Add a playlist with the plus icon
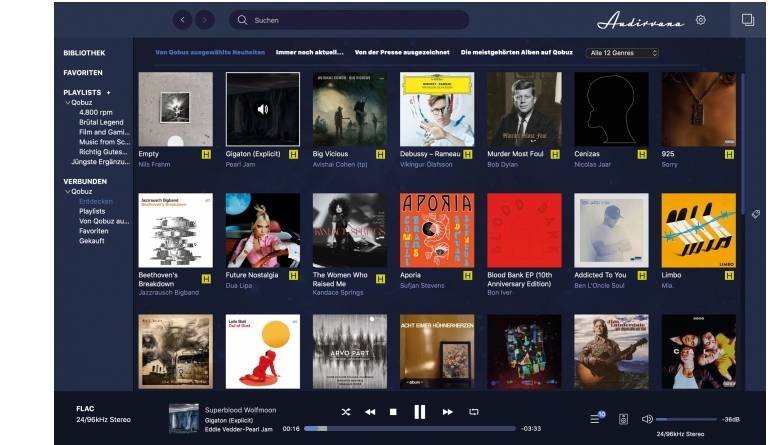Image resolution: width=770 pixels, height=445 pixels. pos(109,92)
